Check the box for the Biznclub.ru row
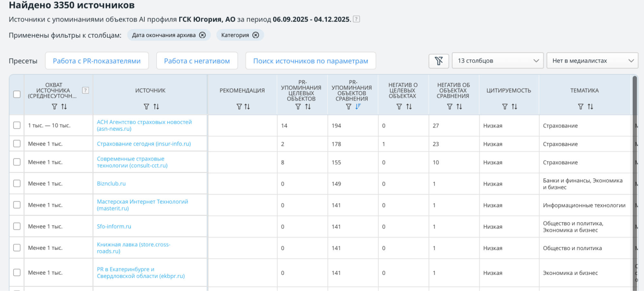The width and height of the screenshot is (644, 291). (x=17, y=183)
